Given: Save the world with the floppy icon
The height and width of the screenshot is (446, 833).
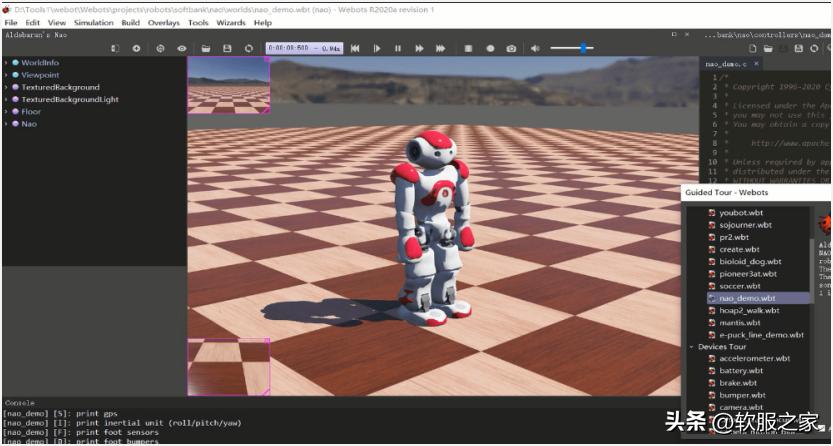Looking at the screenshot, I should pyautogui.click(x=227, y=48).
